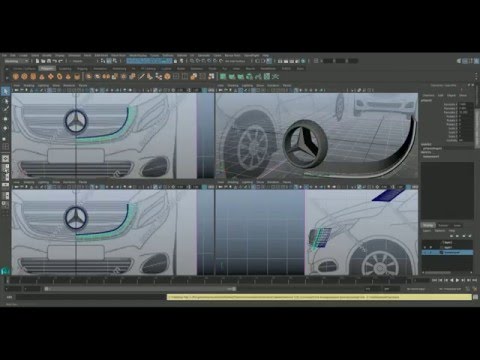The width and height of the screenshot is (480, 360).
Task: Toggle visibility of the highlighted layer
Action: [x=424, y=253]
